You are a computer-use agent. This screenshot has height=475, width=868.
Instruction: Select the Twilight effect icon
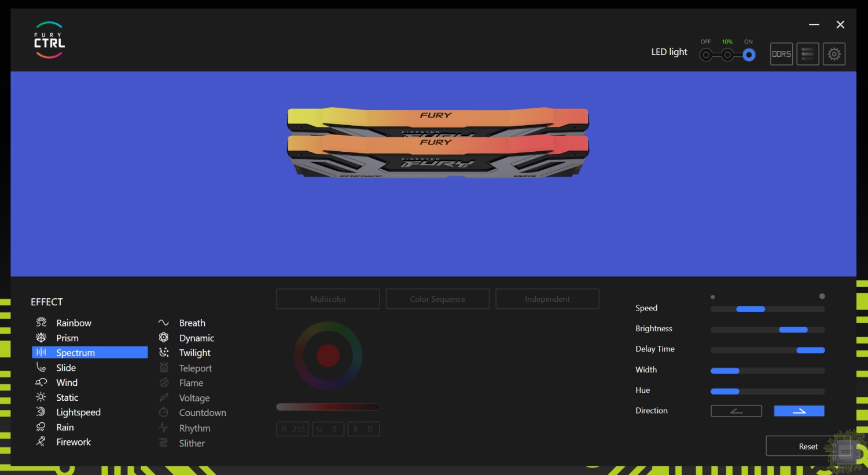point(164,353)
